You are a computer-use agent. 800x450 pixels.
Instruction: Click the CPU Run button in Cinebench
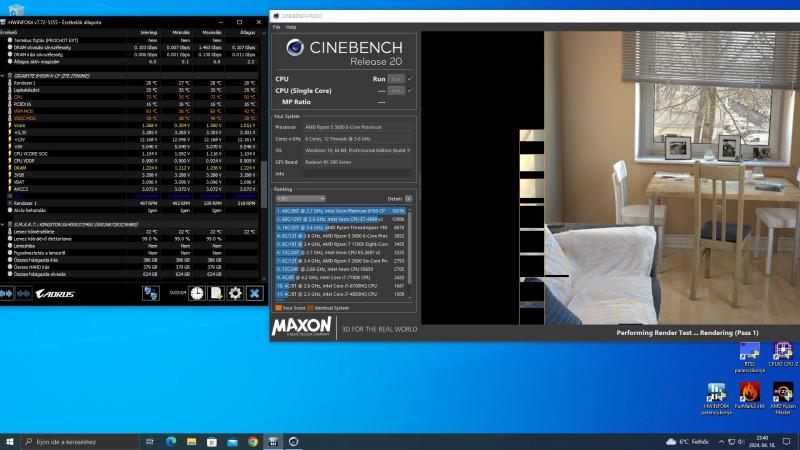pyautogui.click(x=396, y=79)
